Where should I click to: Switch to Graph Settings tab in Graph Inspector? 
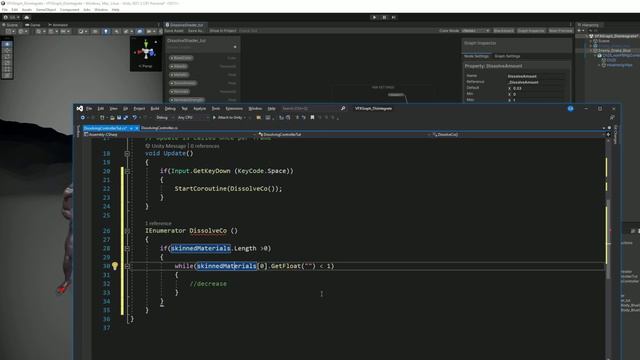507,56
